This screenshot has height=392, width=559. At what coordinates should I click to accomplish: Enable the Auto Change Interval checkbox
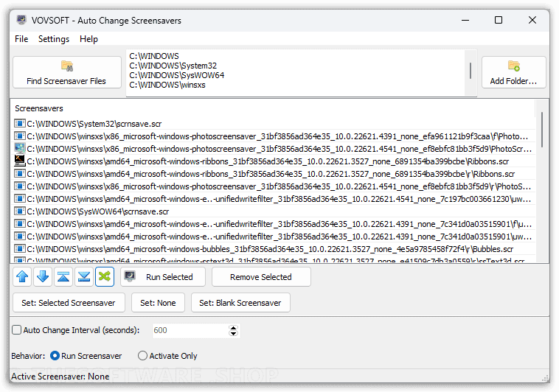click(x=16, y=329)
